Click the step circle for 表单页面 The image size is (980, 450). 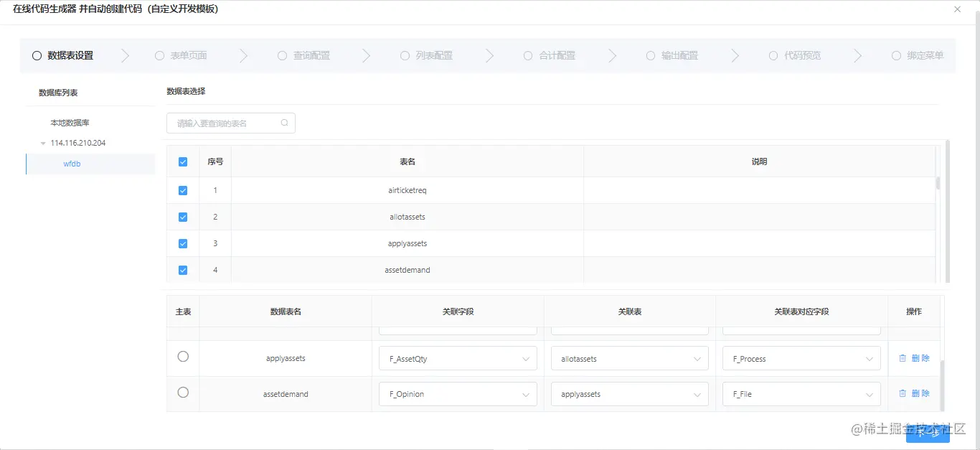tap(159, 55)
